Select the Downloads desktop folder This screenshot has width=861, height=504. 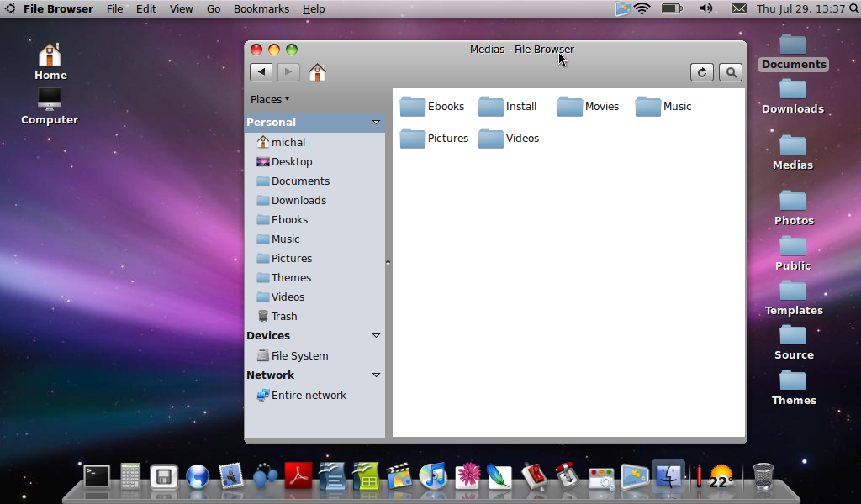click(x=793, y=97)
